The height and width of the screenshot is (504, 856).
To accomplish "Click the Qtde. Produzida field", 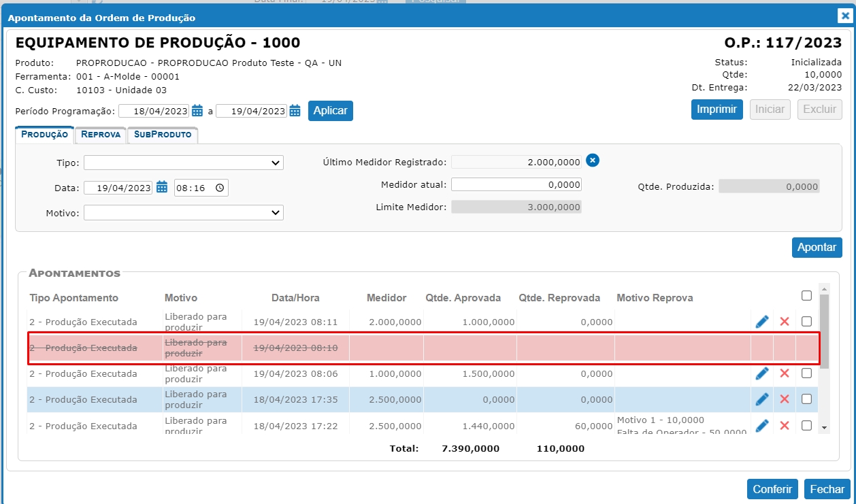I will click(x=769, y=186).
